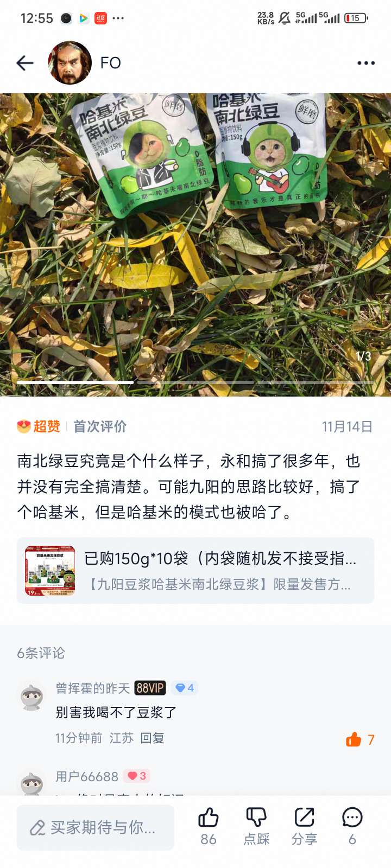This screenshot has height=868, width=391.
Task: Tap the 分享 share icon
Action: [304, 818]
